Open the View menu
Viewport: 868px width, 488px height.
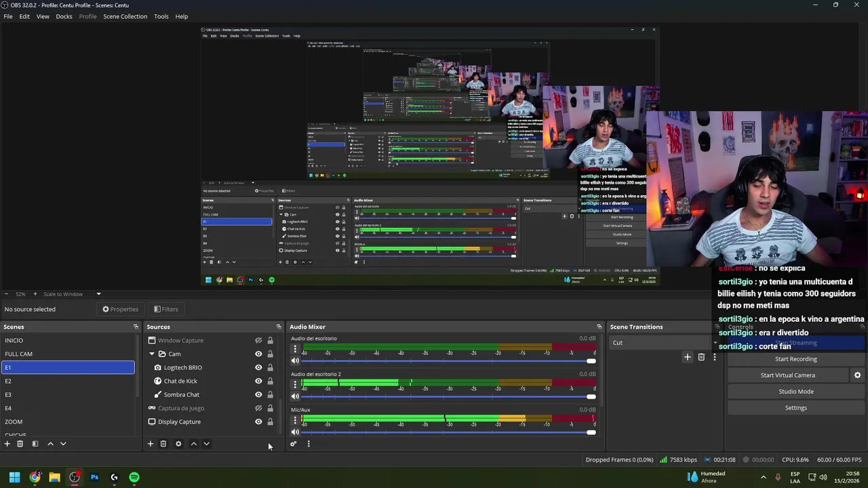click(43, 16)
